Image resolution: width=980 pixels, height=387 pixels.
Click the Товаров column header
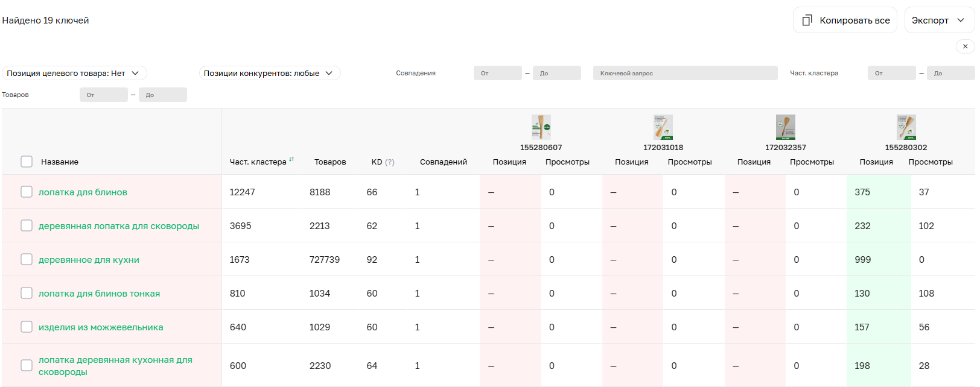(330, 162)
